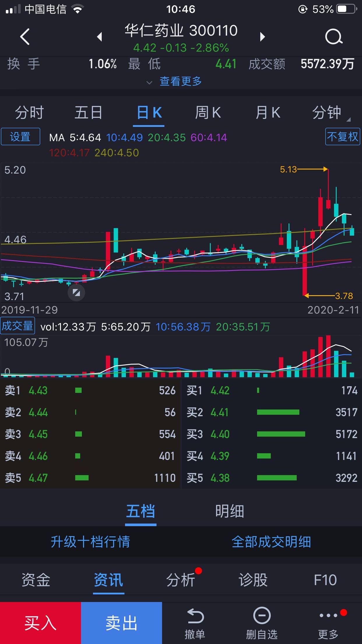Tap the battery icon in status bar
362x644 pixels.
(347, 9)
